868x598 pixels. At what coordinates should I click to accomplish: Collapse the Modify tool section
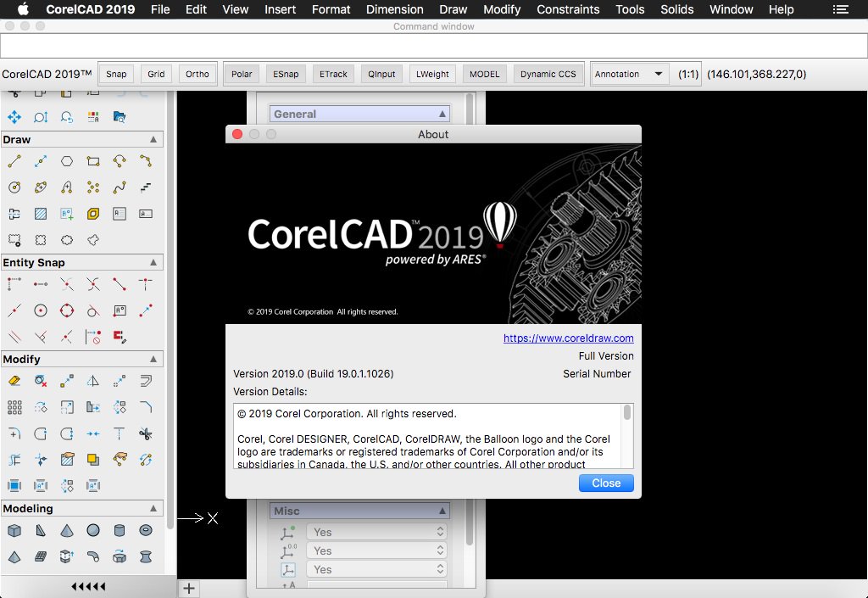pos(153,360)
